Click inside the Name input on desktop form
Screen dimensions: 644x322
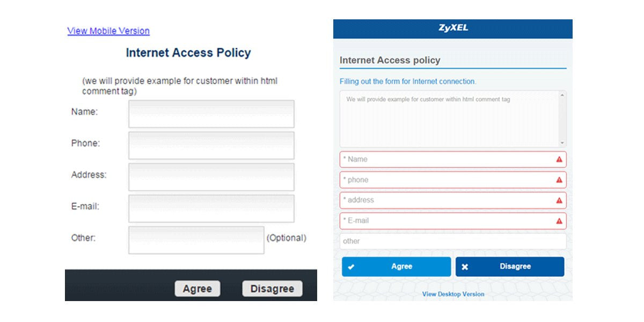(x=211, y=114)
